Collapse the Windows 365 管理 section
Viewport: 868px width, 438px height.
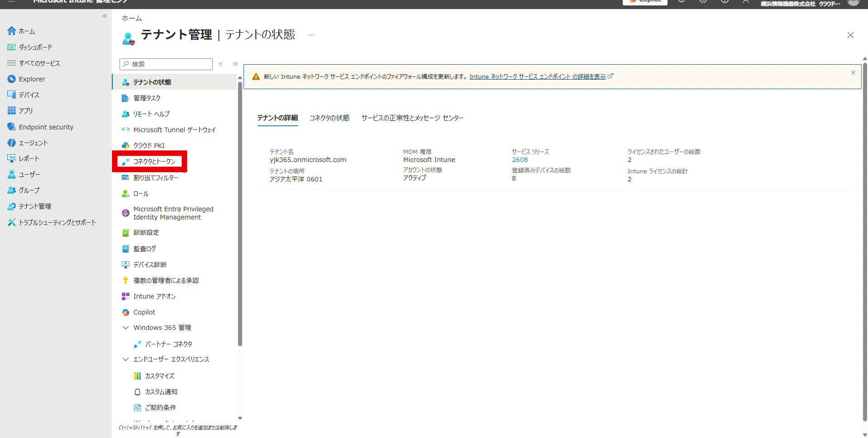(126, 328)
